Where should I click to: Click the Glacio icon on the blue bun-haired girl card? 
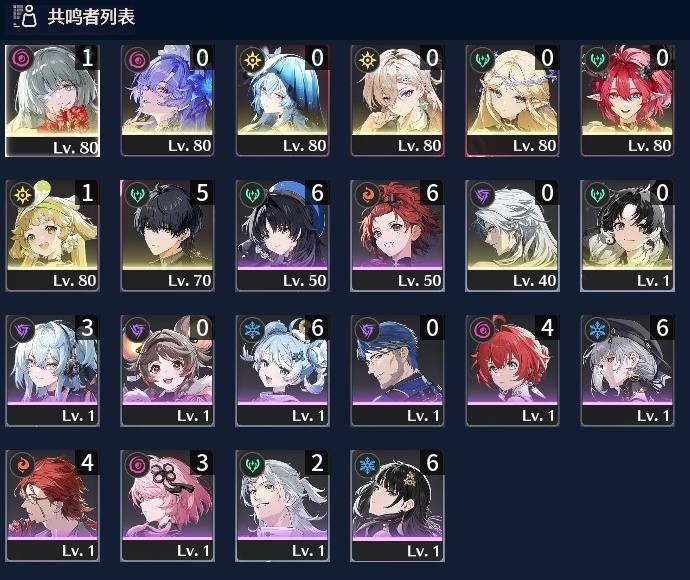[x=252, y=329]
